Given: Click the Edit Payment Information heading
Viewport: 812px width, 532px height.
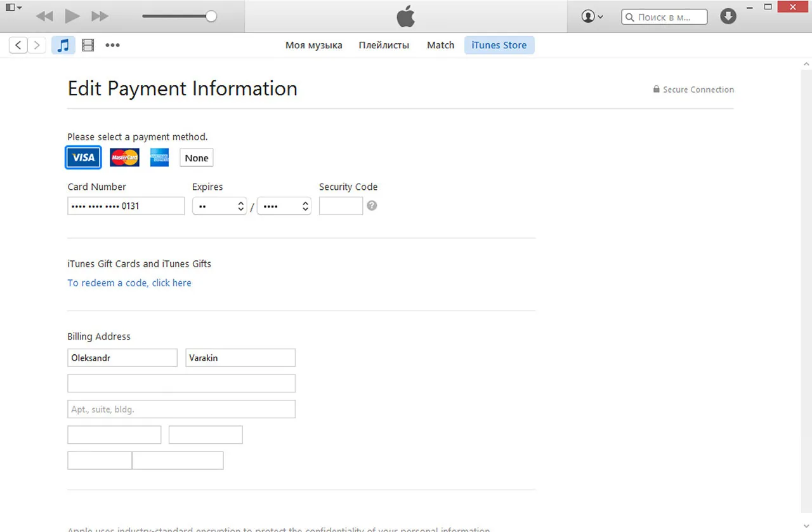Looking at the screenshot, I should (183, 88).
